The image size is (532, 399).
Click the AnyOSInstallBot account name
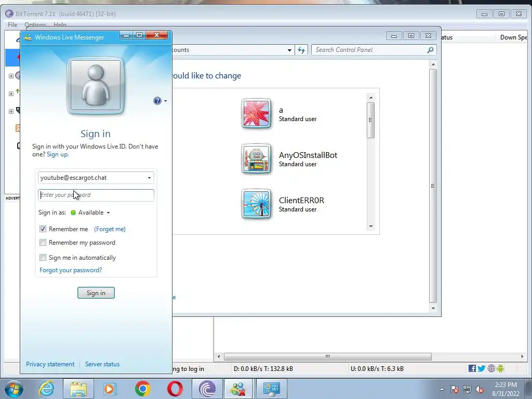308,155
